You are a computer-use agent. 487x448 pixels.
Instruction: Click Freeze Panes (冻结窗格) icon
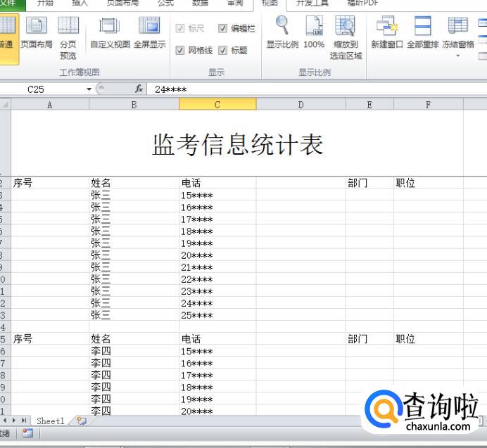(458, 25)
